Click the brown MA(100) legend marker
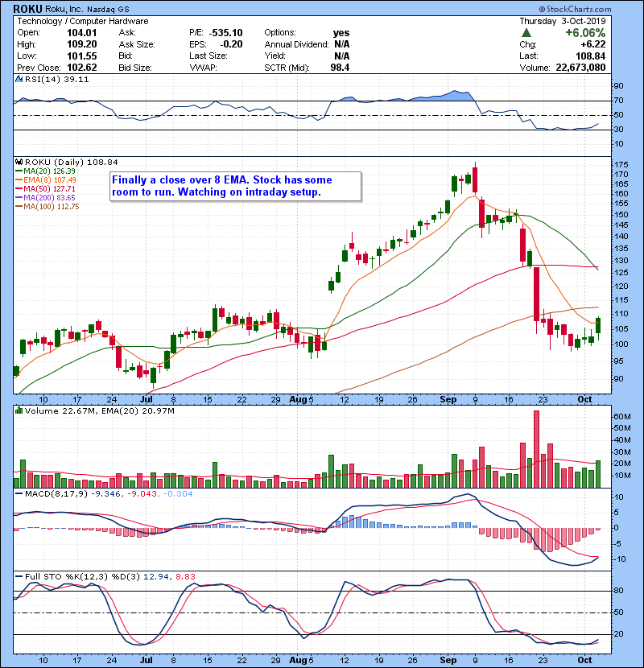Image resolution: width=644 pixels, height=668 pixels. coord(18,206)
